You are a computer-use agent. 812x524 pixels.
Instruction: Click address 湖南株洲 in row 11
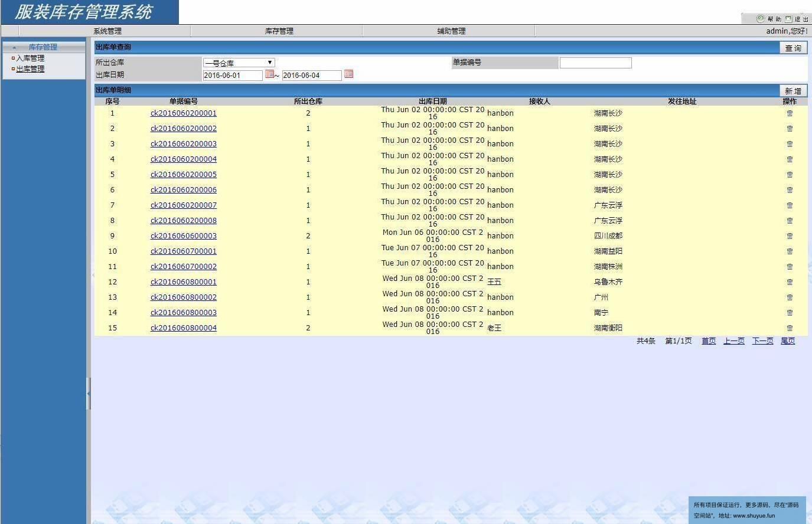[x=608, y=267]
